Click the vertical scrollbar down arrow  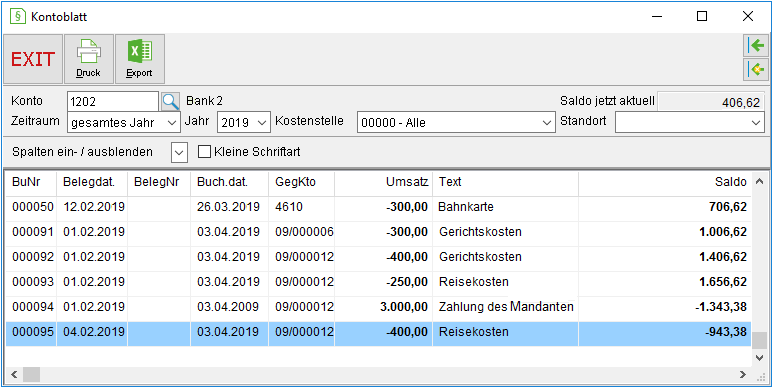(x=760, y=358)
